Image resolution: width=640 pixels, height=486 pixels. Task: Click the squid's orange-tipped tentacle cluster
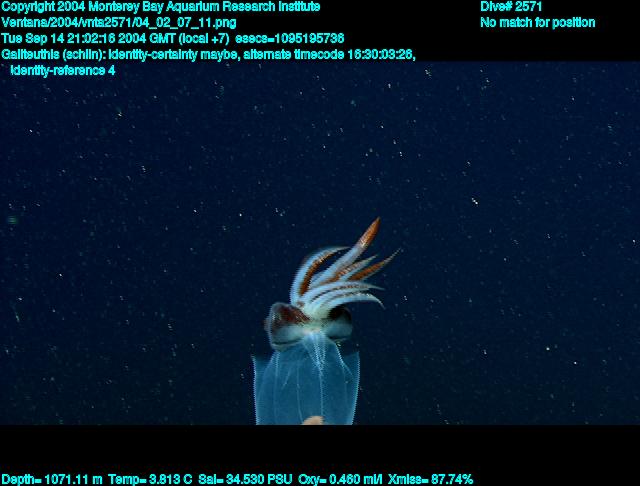[343, 269]
